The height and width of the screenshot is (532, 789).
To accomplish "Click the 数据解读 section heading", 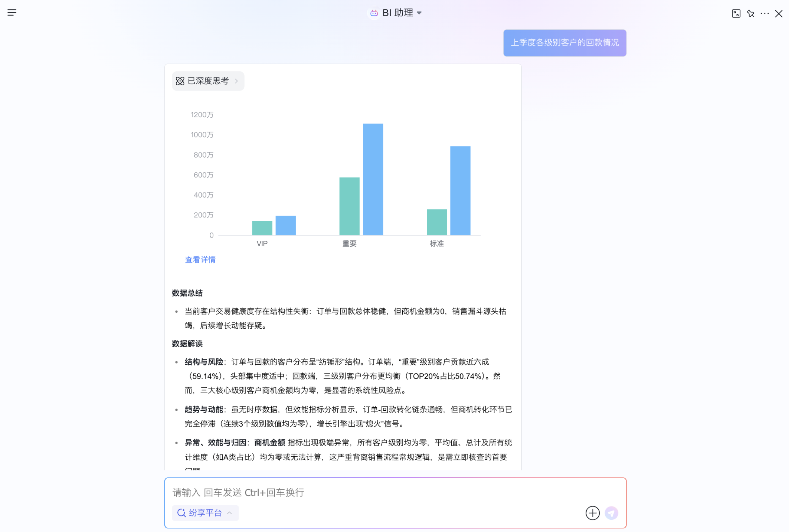I will pyautogui.click(x=187, y=344).
